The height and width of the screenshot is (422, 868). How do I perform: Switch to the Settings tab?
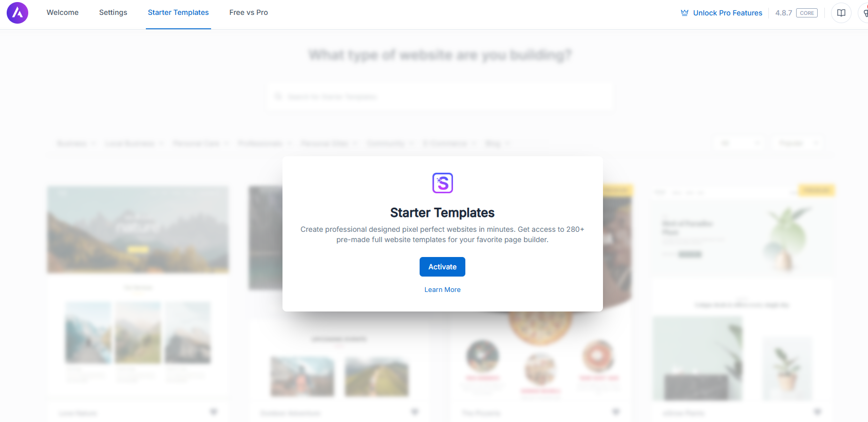tap(113, 12)
